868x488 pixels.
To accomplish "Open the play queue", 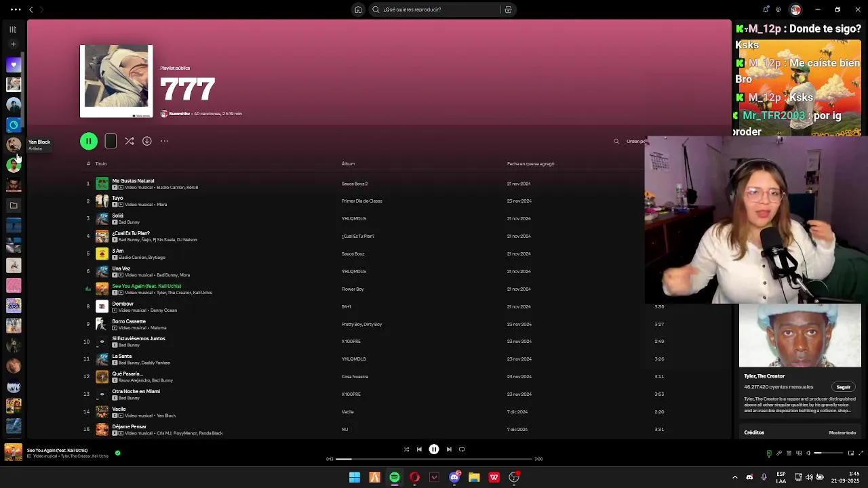I will coord(788,453).
